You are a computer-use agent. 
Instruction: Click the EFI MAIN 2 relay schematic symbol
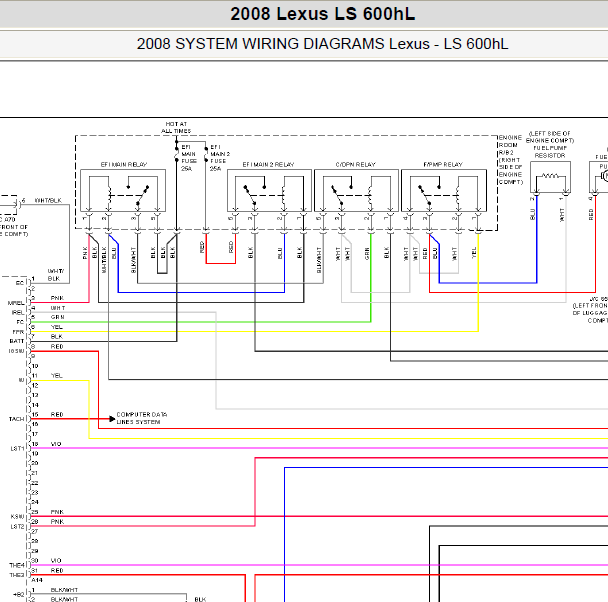[x=269, y=190]
